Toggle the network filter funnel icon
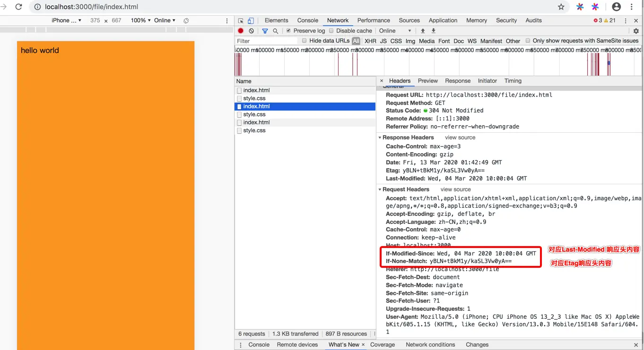644x350 pixels. coord(265,31)
